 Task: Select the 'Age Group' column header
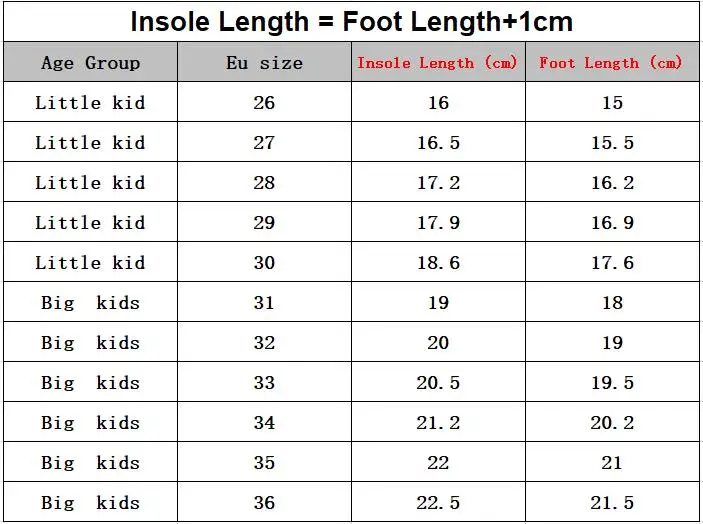click(90, 63)
